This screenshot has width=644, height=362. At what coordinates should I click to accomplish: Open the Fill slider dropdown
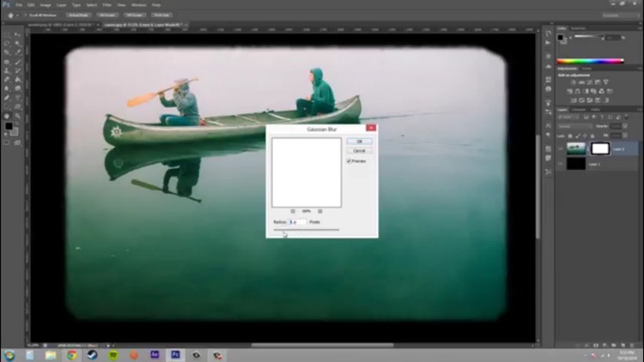point(625,135)
